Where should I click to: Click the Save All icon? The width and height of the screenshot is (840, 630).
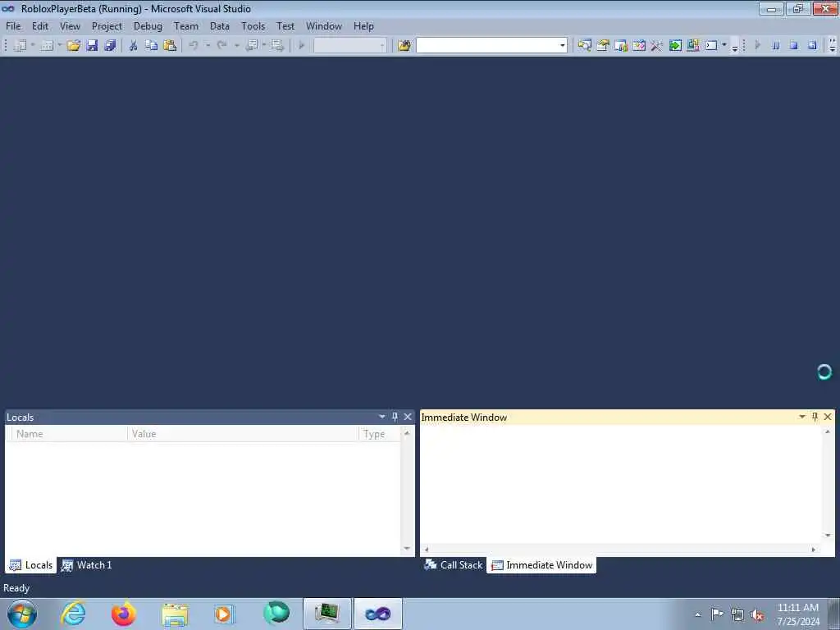[111, 46]
